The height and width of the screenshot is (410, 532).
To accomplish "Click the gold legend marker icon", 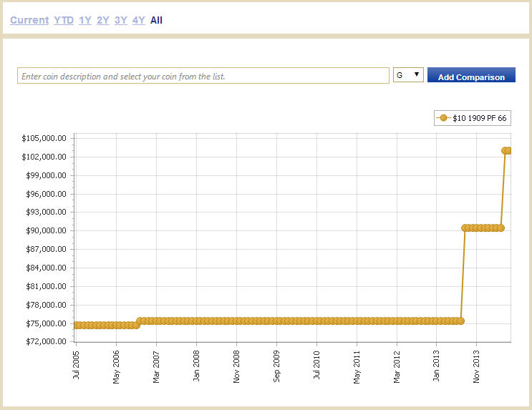I will click(444, 118).
